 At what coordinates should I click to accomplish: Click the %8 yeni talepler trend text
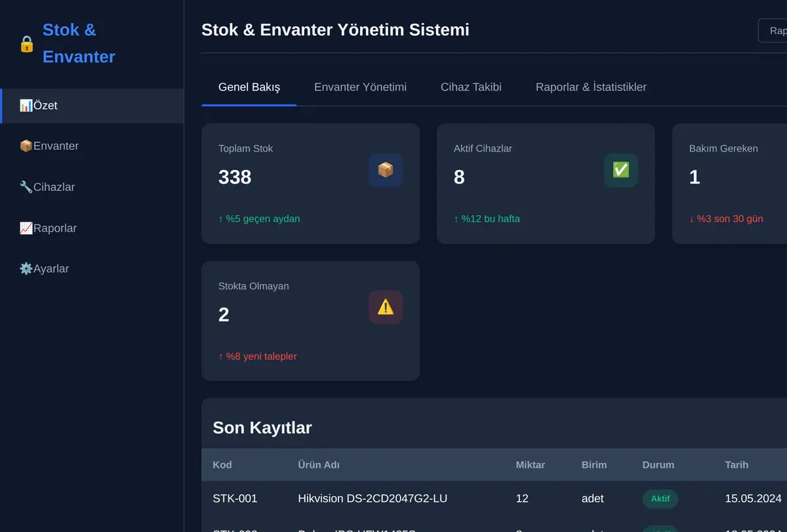click(258, 357)
